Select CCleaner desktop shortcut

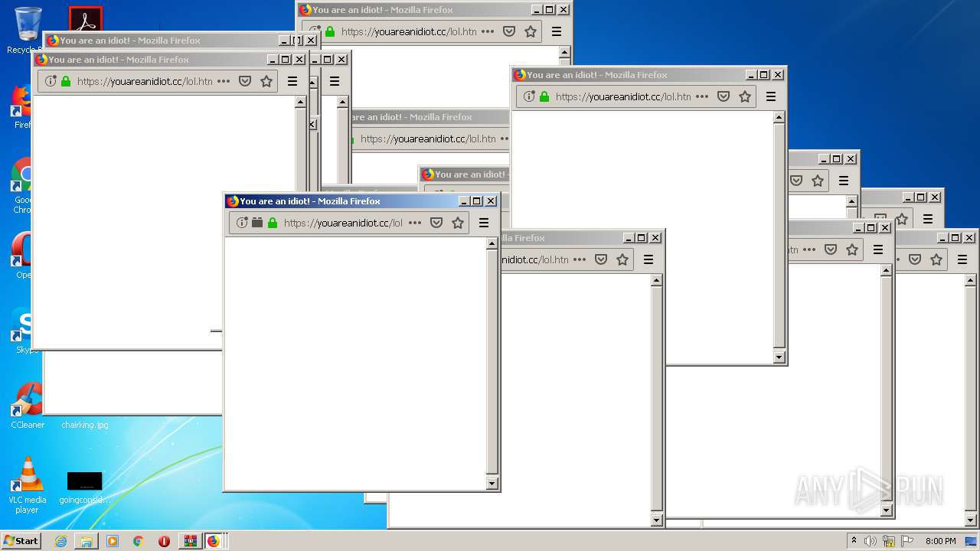[28, 406]
